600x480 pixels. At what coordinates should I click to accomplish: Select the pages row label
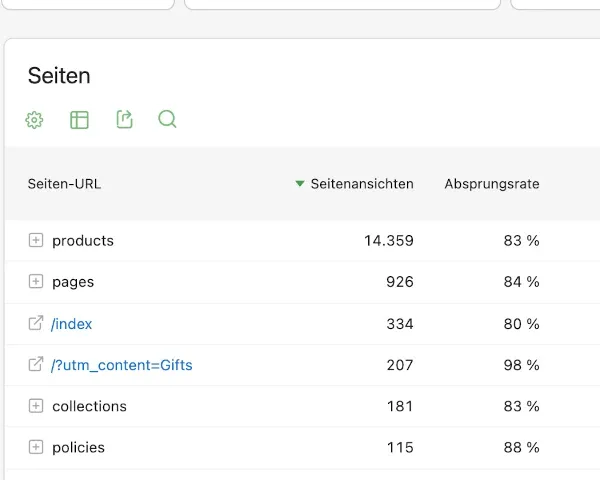pyautogui.click(x=73, y=282)
